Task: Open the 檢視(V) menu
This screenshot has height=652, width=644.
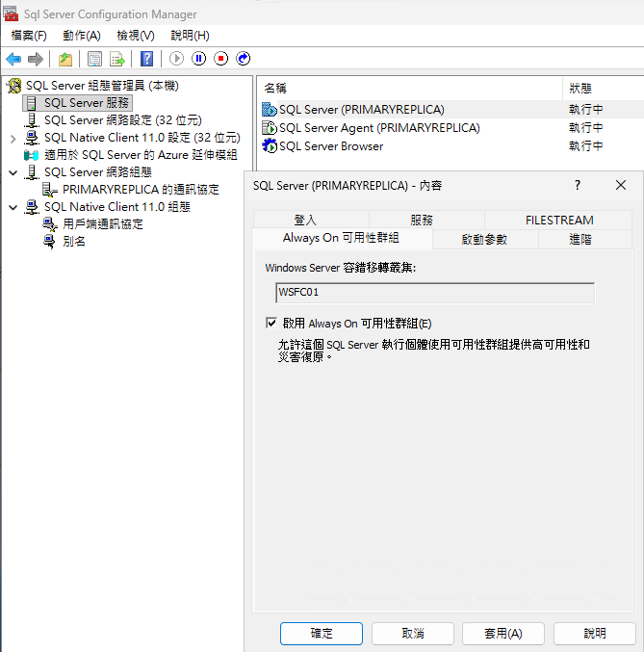Action: point(136,36)
